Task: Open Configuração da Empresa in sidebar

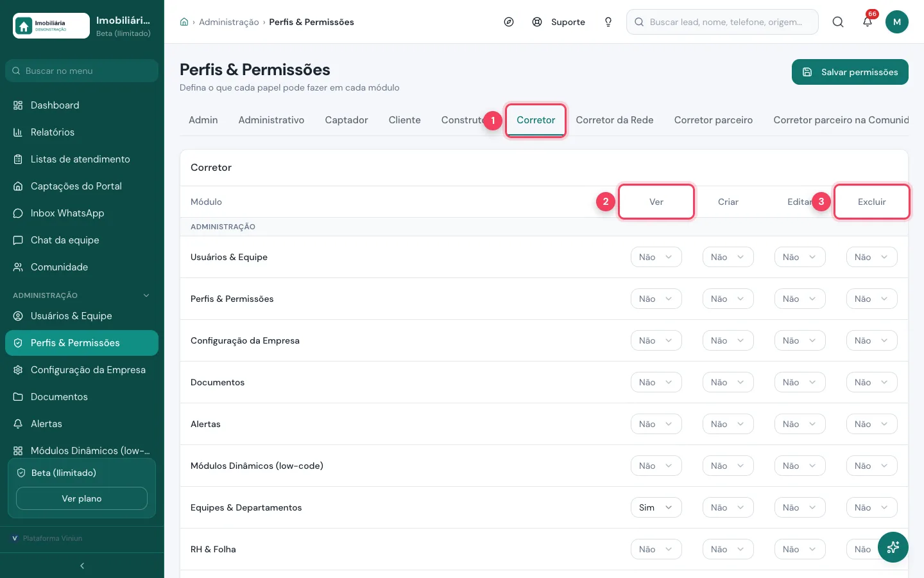Action: point(82,370)
